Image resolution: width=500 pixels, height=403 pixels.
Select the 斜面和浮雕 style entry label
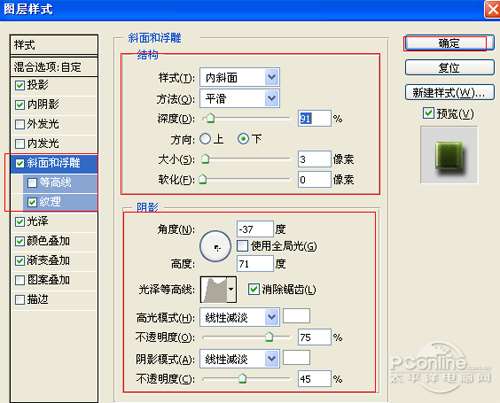click(53, 163)
